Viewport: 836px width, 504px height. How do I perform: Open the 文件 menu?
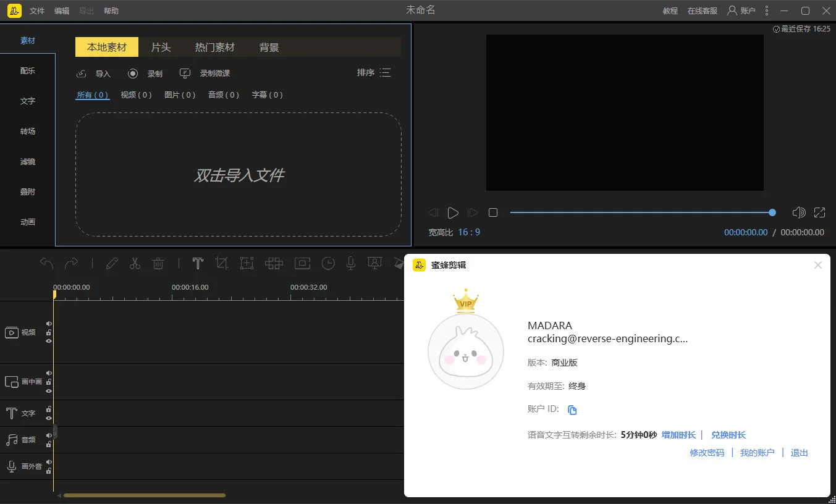(x=36, y=10)
